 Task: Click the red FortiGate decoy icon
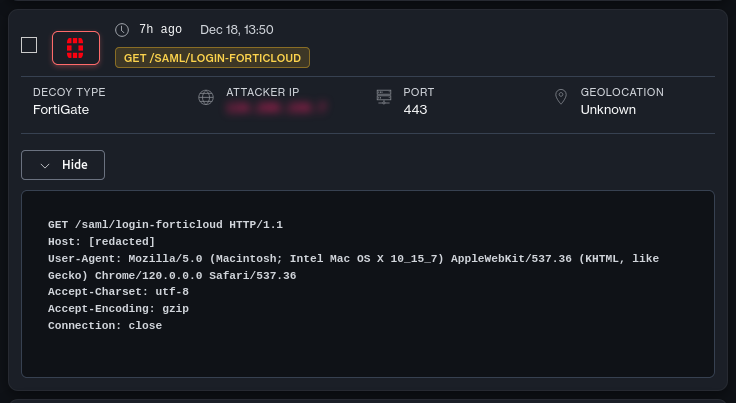(76, 48)
